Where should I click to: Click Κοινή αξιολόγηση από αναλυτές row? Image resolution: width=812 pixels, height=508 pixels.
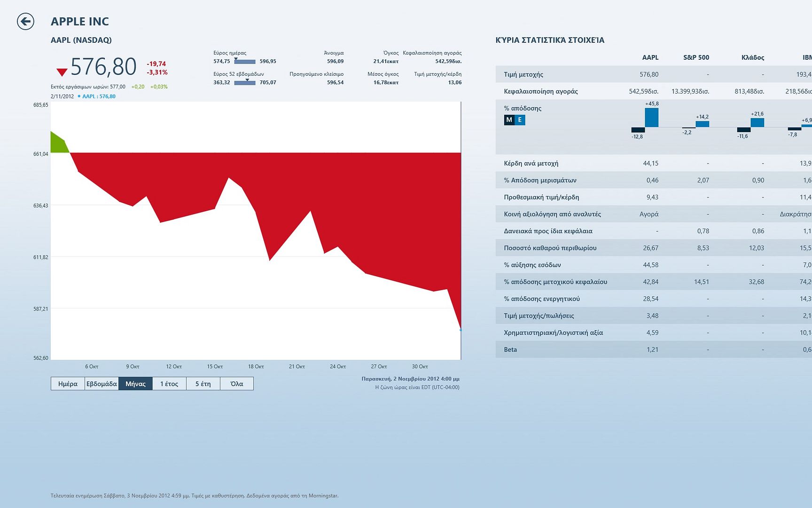pos(654,214)
